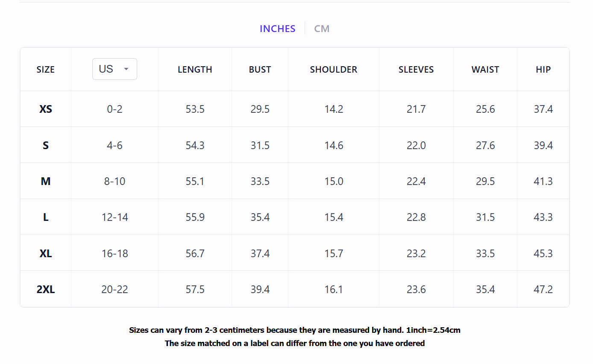
Task: Click the L size row label
Action: click(46, 217)
